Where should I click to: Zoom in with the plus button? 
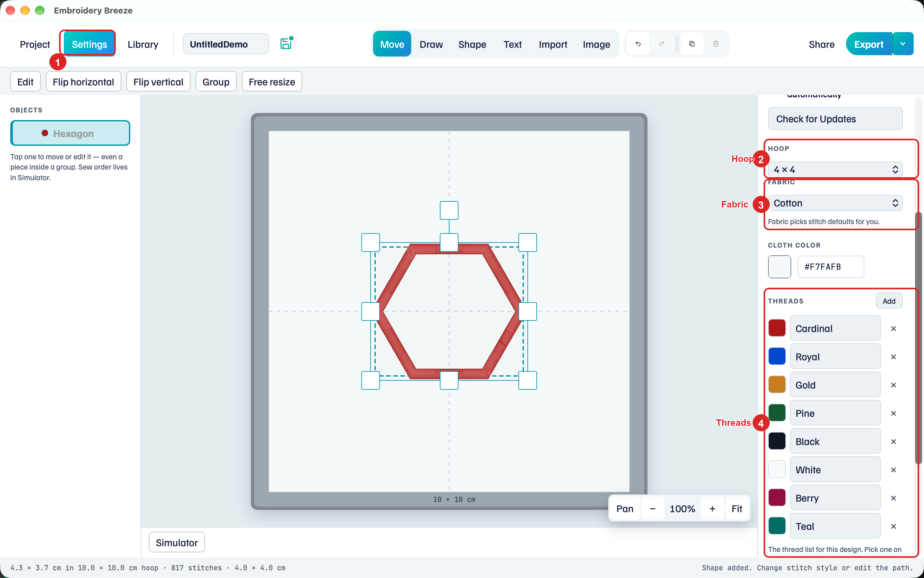(713, 508)
